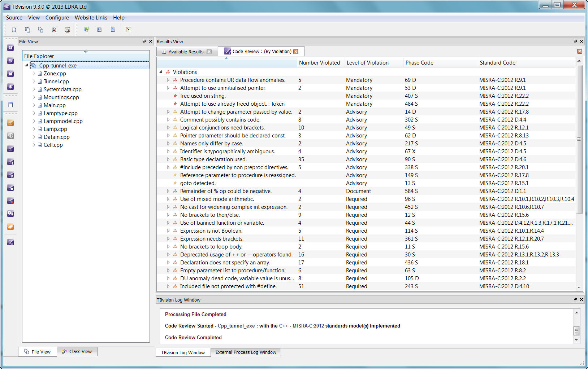The image size is (588, 369).
Task: Collapse the Cpp_tunnel_exe project node
Action: coord(27,65)
